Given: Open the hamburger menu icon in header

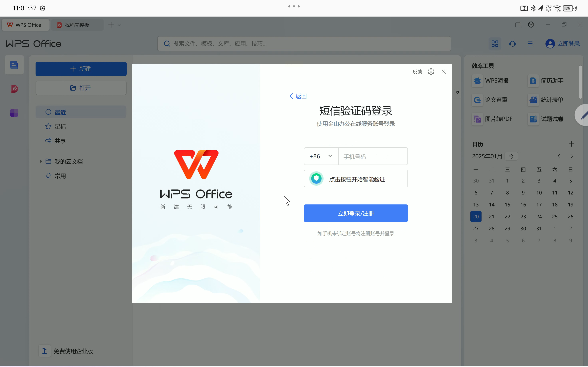Looking at the screenshot, I should pos(530,44).
